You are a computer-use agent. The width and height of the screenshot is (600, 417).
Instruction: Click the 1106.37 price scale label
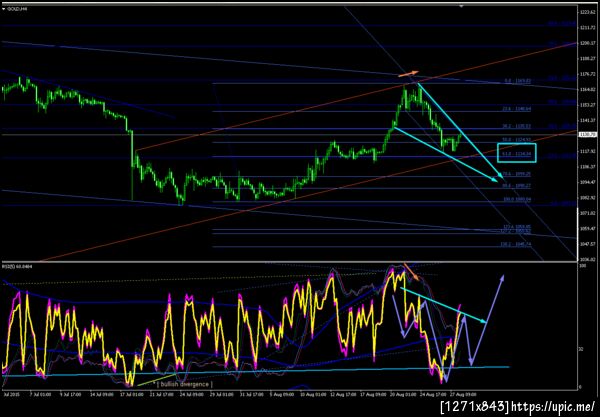click(587, 166)
